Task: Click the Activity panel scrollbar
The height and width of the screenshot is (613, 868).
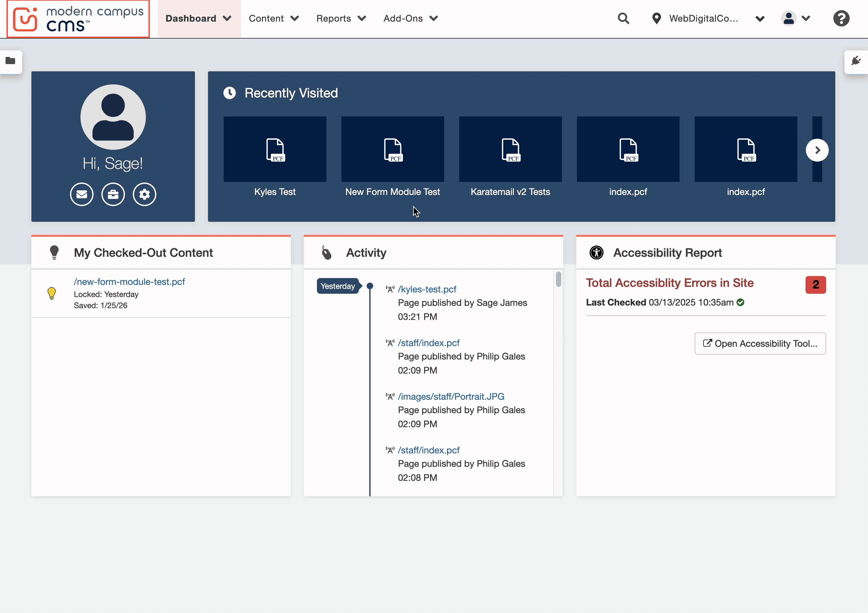Action: [558, 279]
